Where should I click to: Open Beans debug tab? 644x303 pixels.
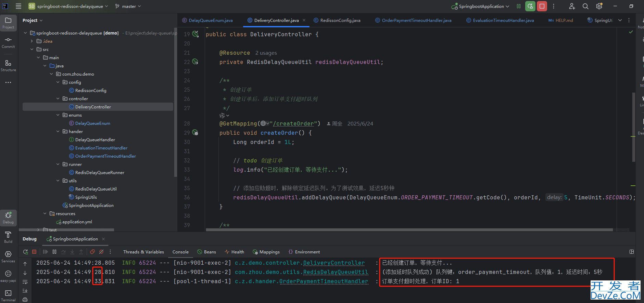pos(207,252)
